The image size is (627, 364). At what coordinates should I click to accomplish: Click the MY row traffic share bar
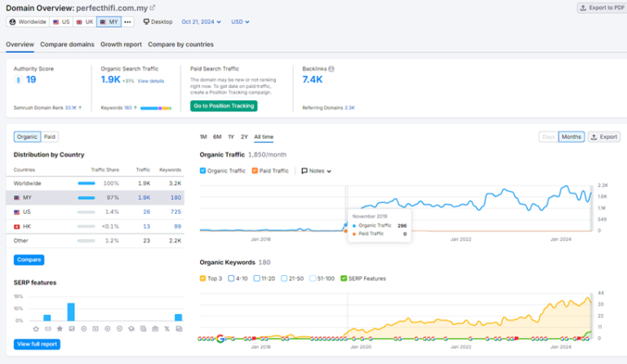pyautogui.click(x=87, y=198)
